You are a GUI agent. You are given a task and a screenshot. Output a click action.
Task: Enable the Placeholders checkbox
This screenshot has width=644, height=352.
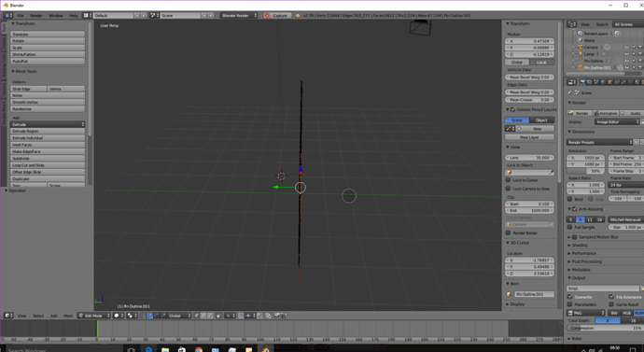pyautogui.click(x=570, y=304)
